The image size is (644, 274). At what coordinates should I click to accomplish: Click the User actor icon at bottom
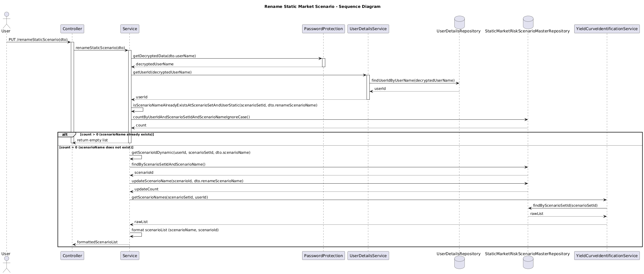pos(6,264)
